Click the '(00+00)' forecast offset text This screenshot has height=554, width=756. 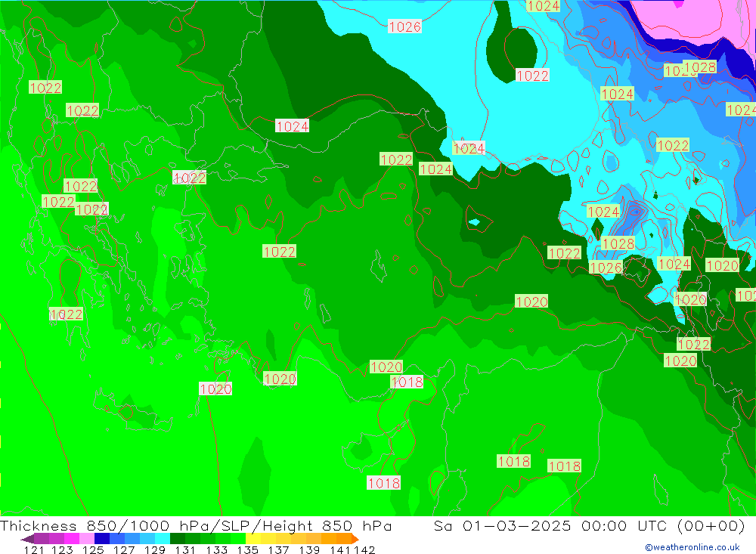(x=711, y=525)
